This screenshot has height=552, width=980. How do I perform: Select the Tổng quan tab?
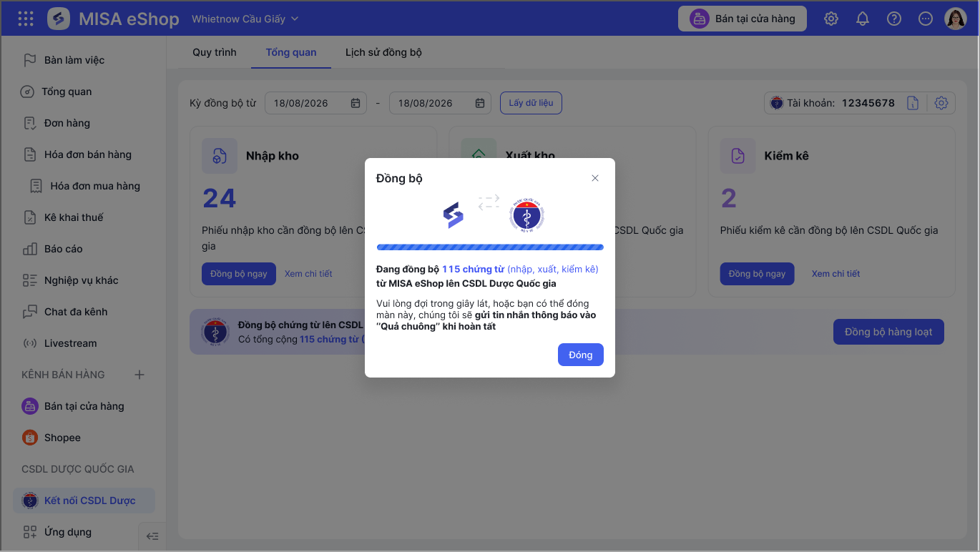click(x=291, y=52)
